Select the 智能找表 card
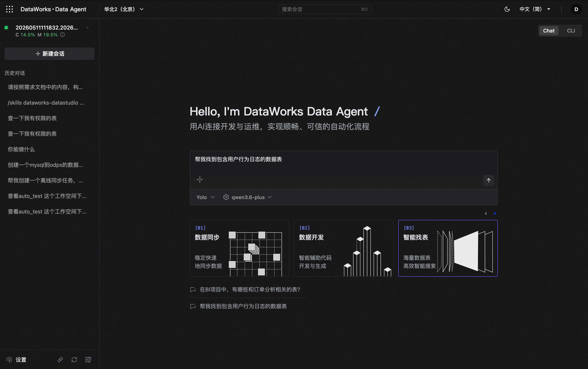 tap(448, 248)
